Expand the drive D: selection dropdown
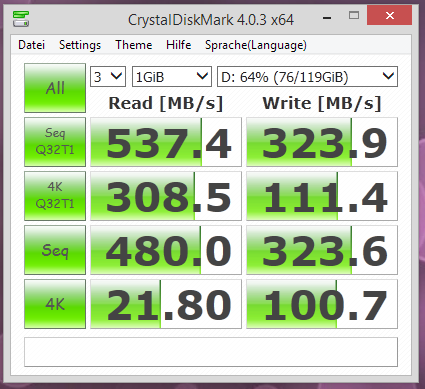 click(x=307, y=77)
